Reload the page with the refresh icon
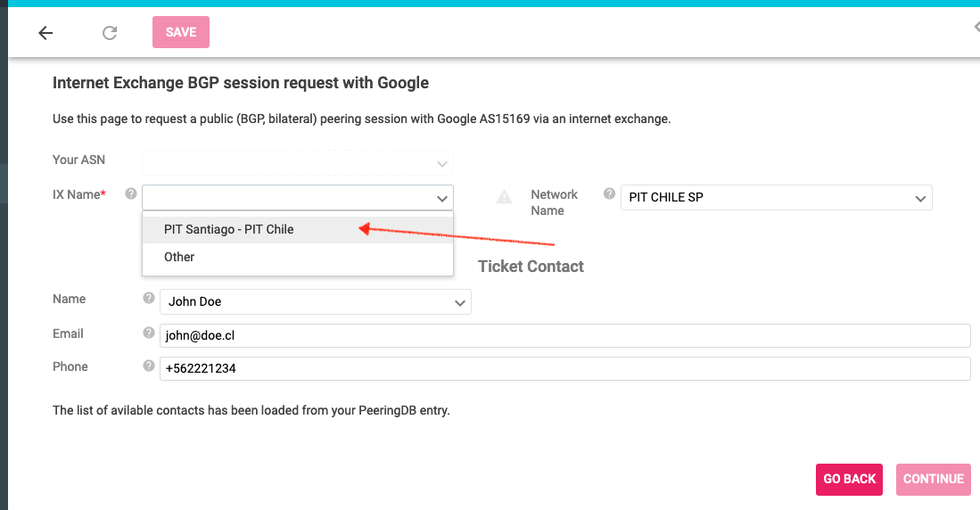The width and height of the screenshot is (980, 510). point(110,32)
